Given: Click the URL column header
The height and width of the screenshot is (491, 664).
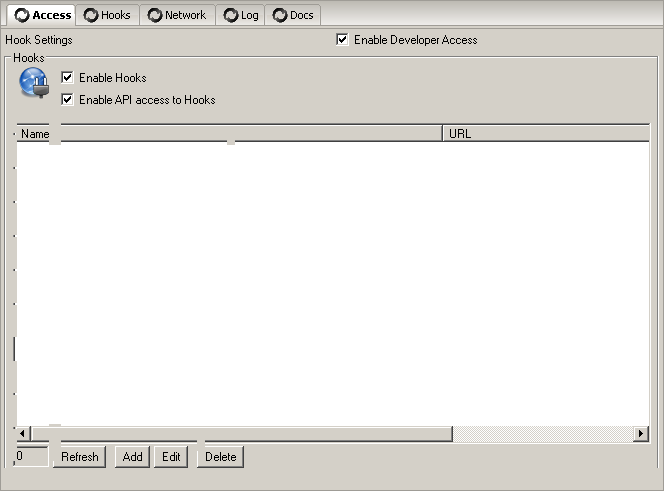Looking at the screenshot, I should pos(545,133).
